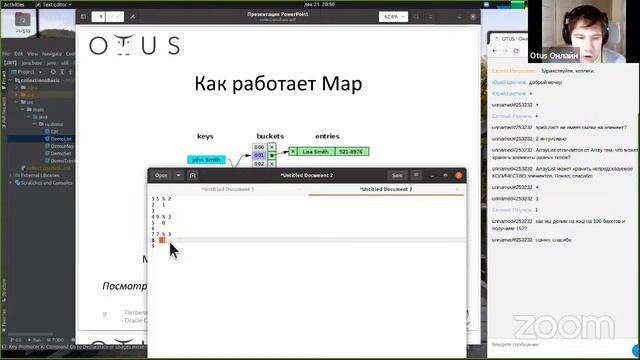Screen dimensions: 640x360
Task: Close the Untitled Document 2 tab
Action: point(458,189)
